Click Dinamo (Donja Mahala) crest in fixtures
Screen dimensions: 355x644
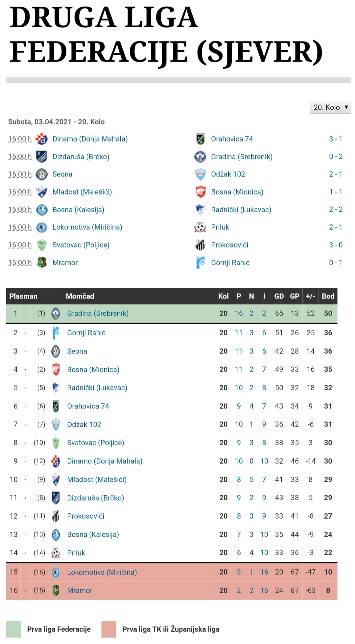point(41,139)
